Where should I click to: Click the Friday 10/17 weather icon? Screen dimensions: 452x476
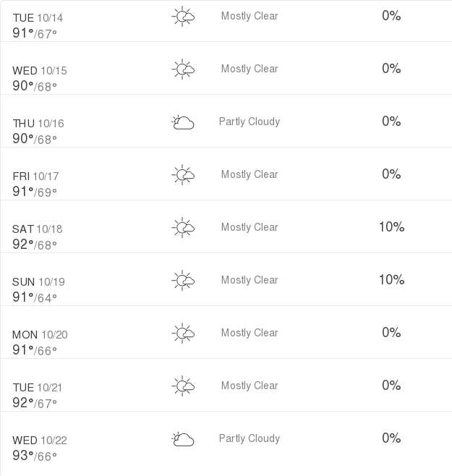[x=183, y=175]
